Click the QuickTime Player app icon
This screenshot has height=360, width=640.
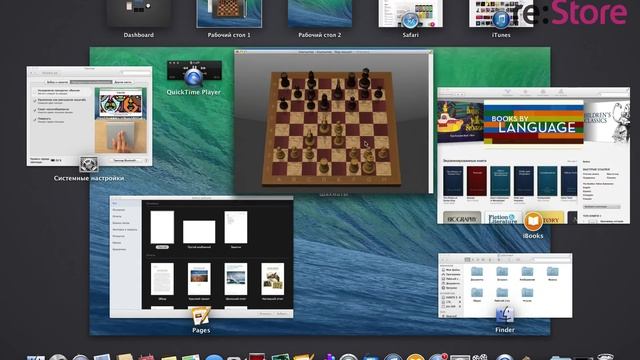tap(193, 77)
